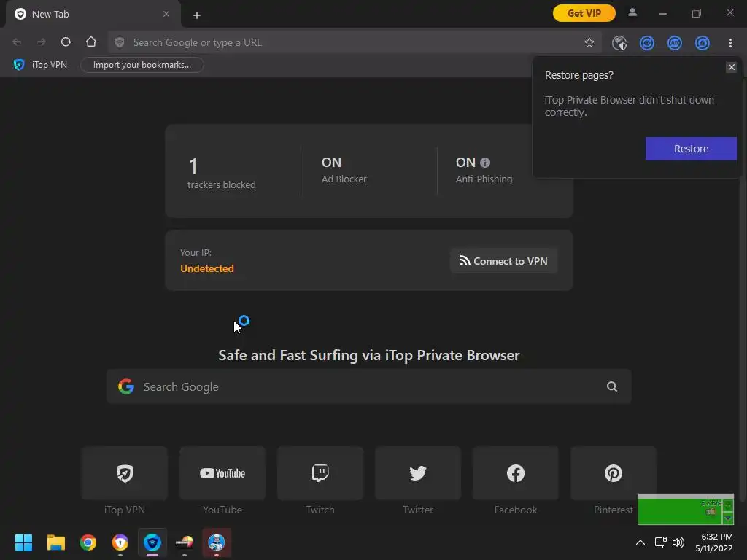This screenshot has width=747, height=560.
Task: Show hidden system tray icons
Action: [x=640, y=542]
